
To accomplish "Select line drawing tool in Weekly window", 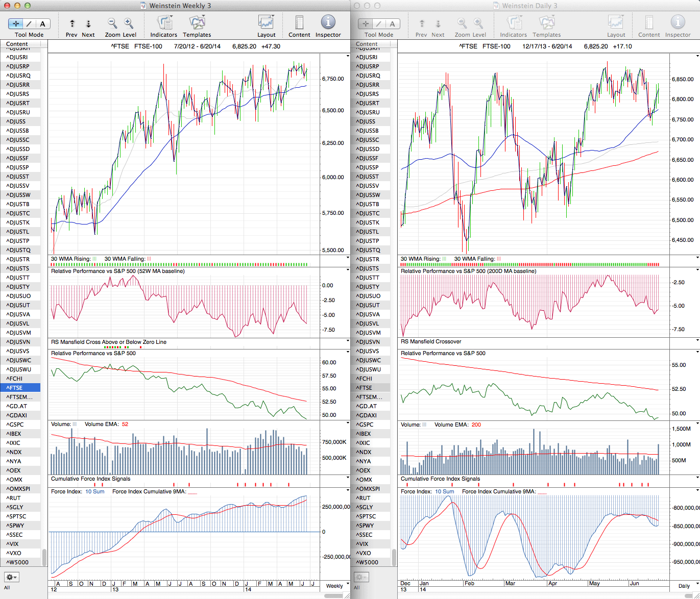I will 29,23.
